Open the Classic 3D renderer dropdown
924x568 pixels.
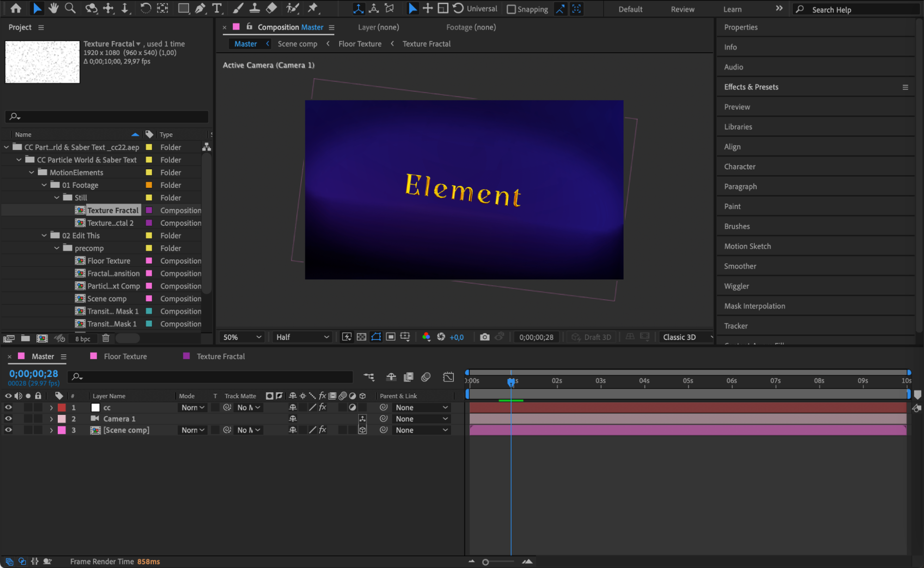pos(686,337)
